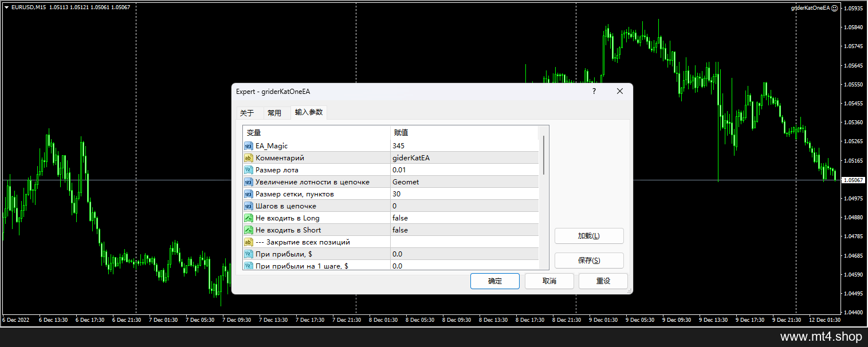Select the При прибыли, $ variable name

coord(283,254)
